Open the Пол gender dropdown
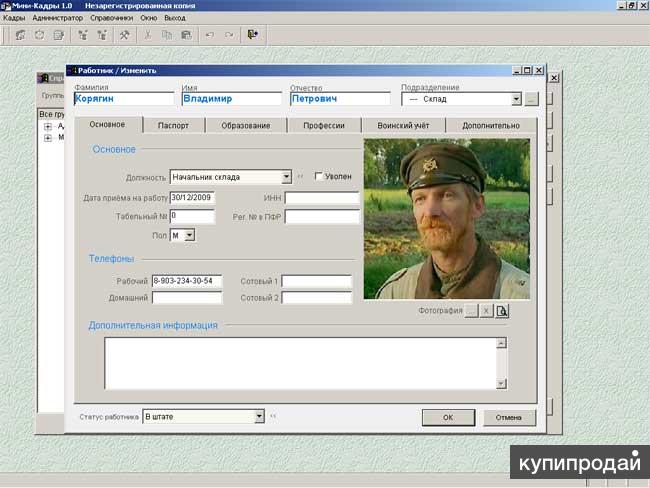The height and width of the screenshot is (488, 650). (189, 235)
